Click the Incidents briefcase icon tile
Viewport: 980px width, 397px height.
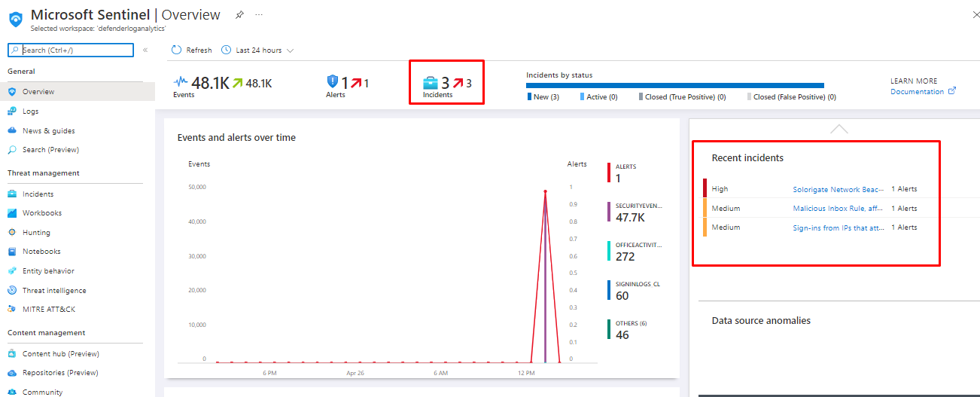[430, 83]
